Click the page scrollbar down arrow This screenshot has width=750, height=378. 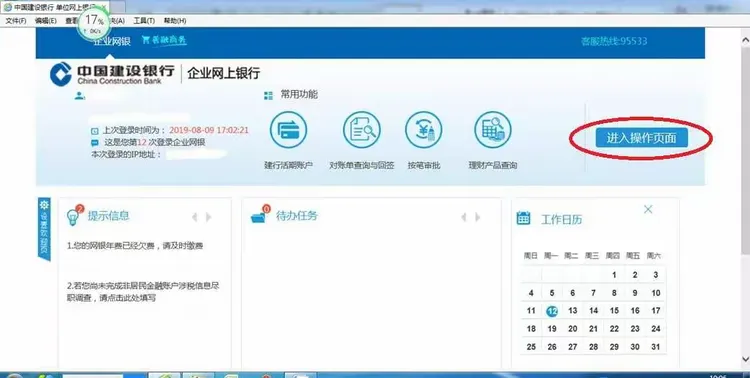click(x=745, y=359)
